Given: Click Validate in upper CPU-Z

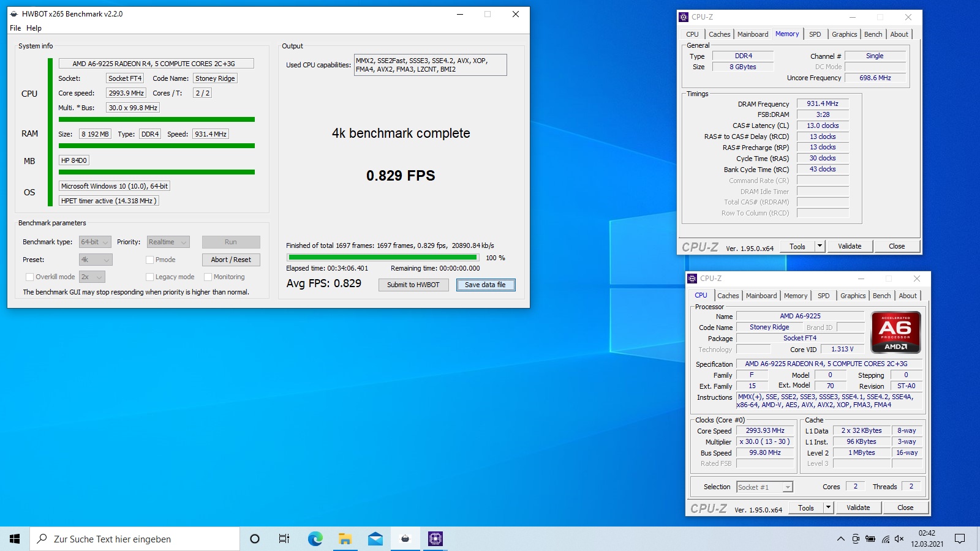Looking at the screenshot, I should pyautogui.click(x=850, y=246).
